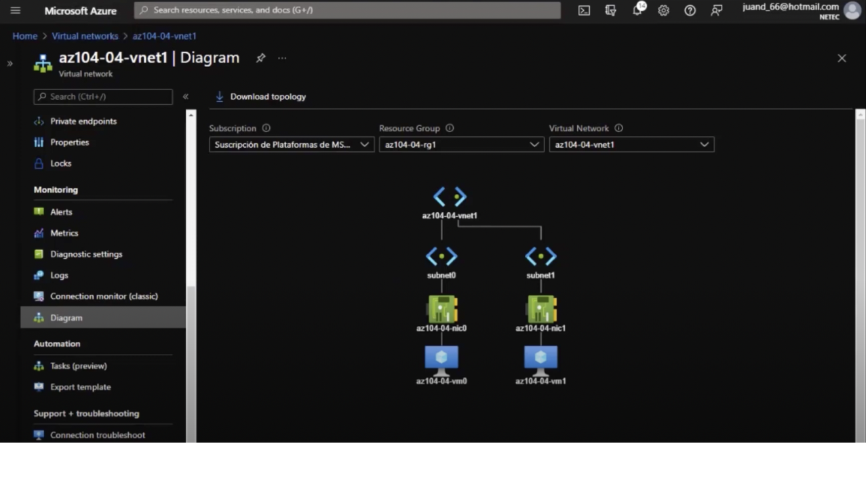The image size is (868, 488).
Task: Open the Azure portal hamburger menu
Action: pyautogui.click(x=16, y=11)
